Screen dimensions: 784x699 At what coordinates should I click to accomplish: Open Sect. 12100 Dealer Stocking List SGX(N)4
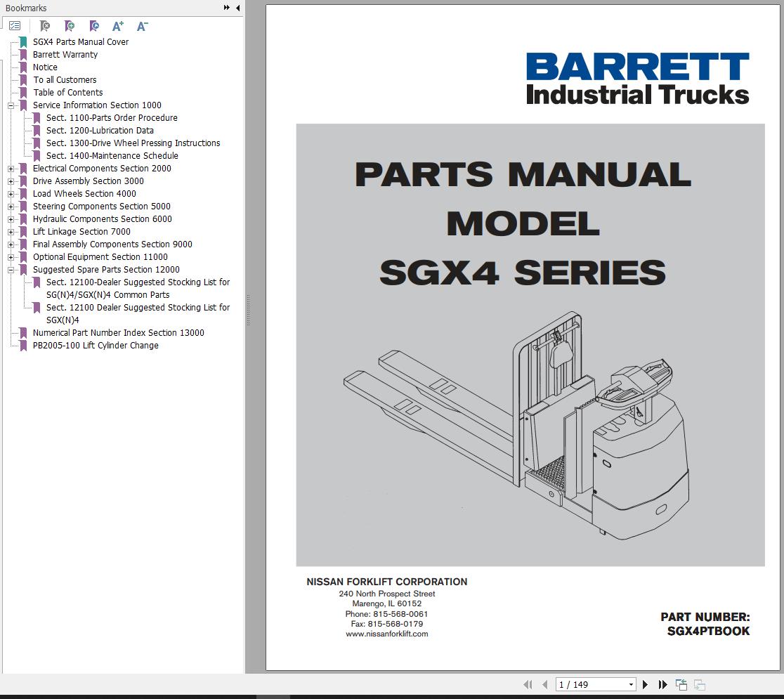coord(138,313)
